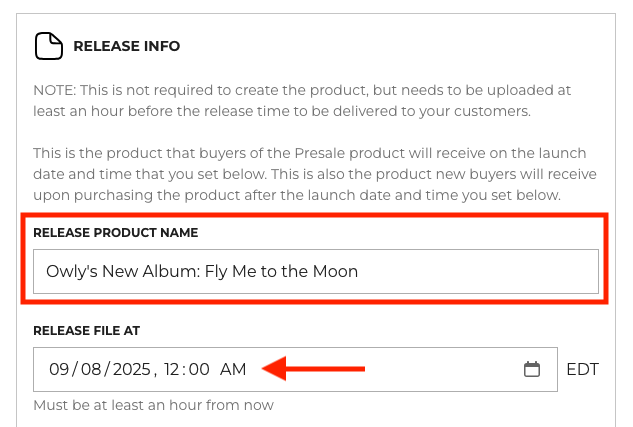The height and width of the screenshot is (427, 633).
Task: Click the EDT timezone label
Action: 582,370
